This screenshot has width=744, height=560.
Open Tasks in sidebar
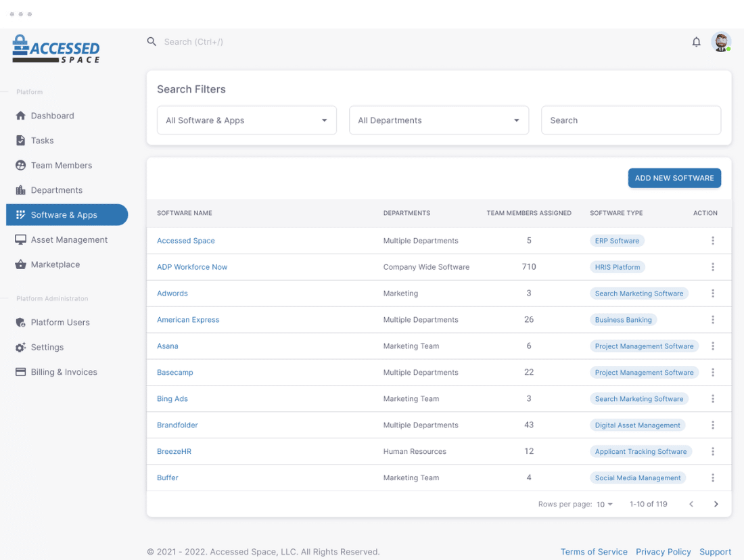tap(67, 141)
